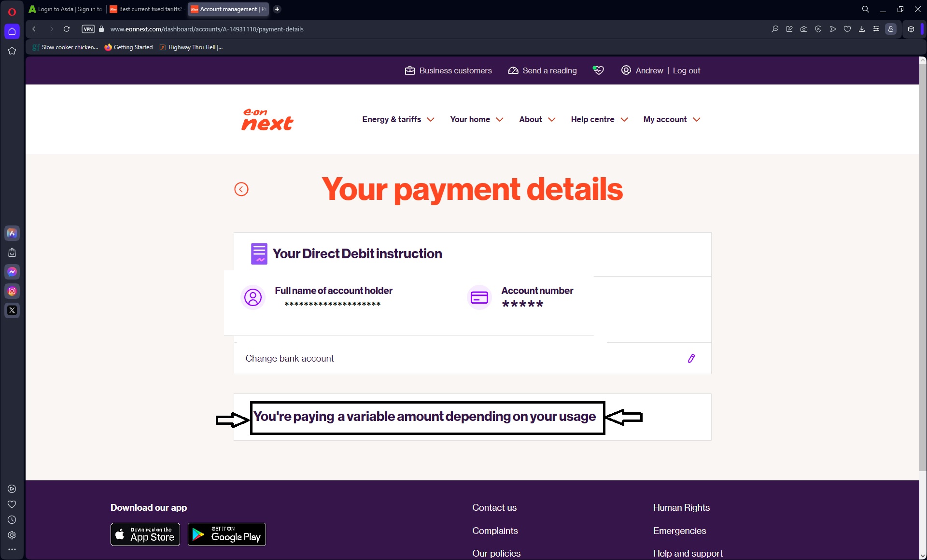Click the Download on App Store button
Screen dimensions: 927x560
(146, 534)
